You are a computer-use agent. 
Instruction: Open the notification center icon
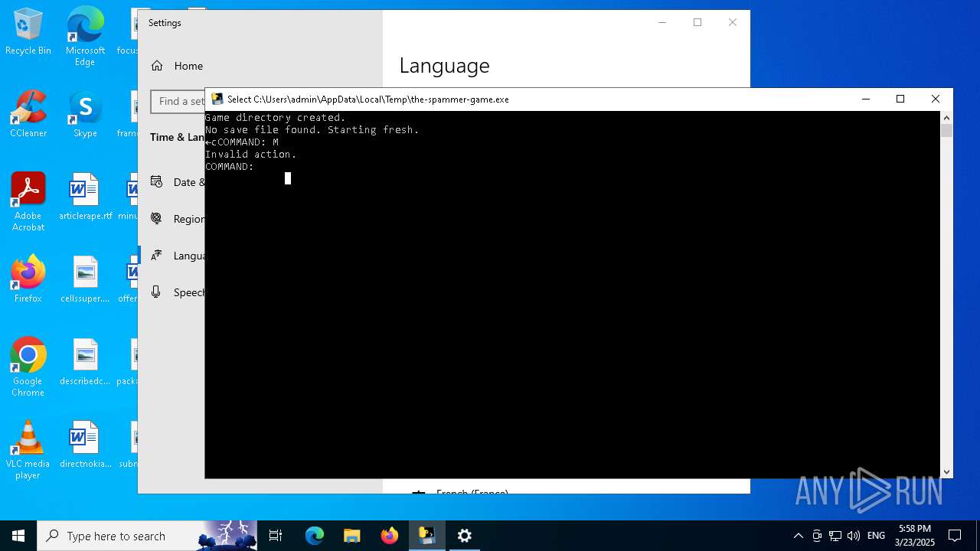[x=955, y=536]
